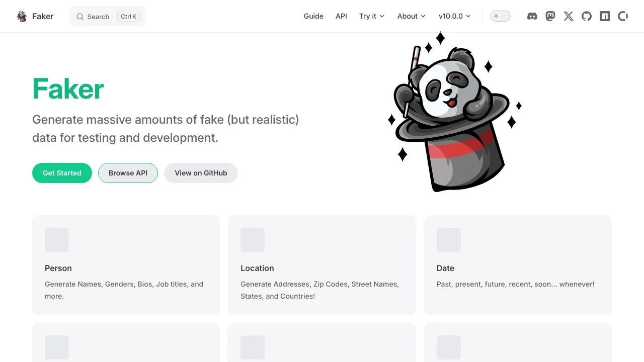The width and height of the screenshot is (644, 362).
Task: Expand the Try it dropdown menu
Action: tap(372, 16)
